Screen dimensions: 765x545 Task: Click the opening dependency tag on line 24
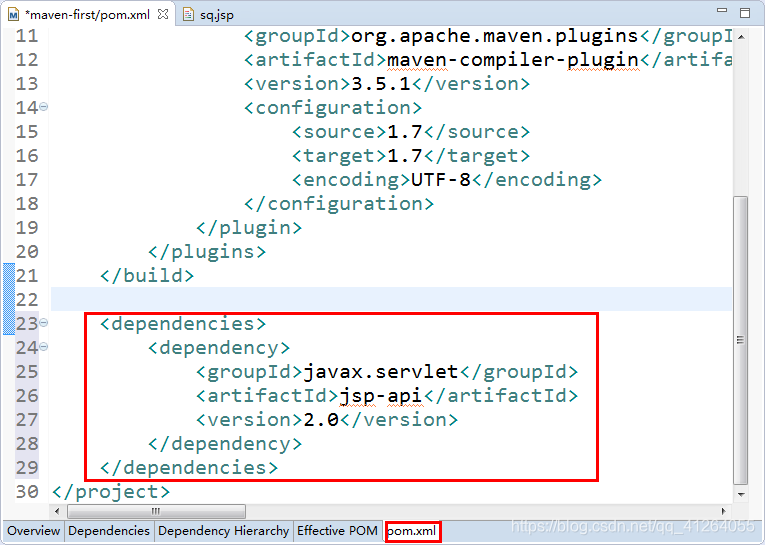point(219,348)
